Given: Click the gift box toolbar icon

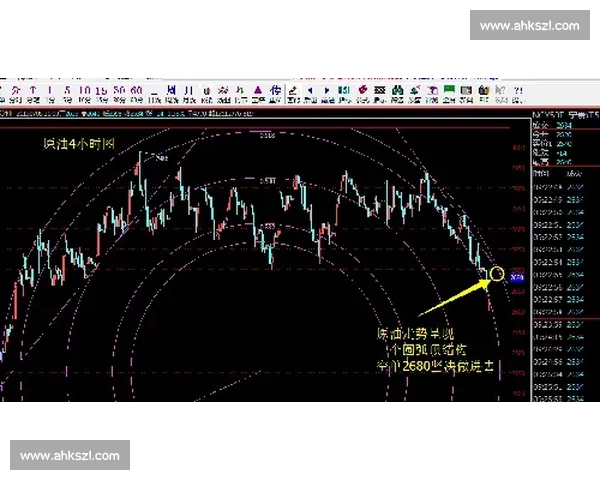Looking at the screenshot, I should (484, 94).
